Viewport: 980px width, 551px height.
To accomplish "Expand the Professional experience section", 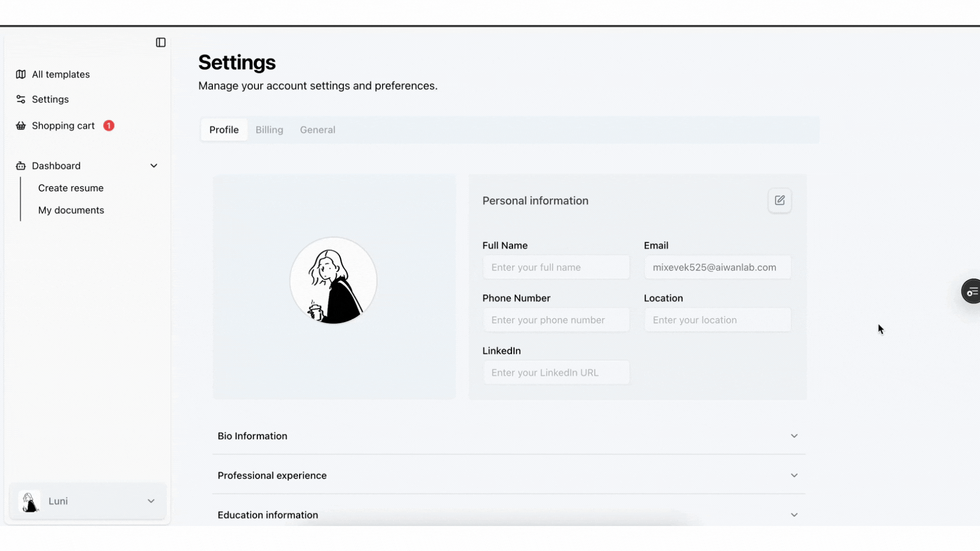I will (794, 475).
